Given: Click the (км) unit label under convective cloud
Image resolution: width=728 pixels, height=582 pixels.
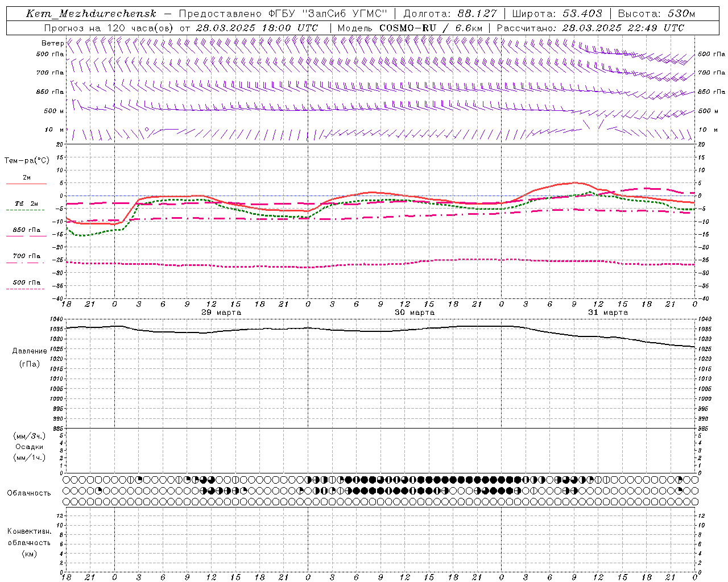Looking at the screenshot, I should click(x=30, y=554).
